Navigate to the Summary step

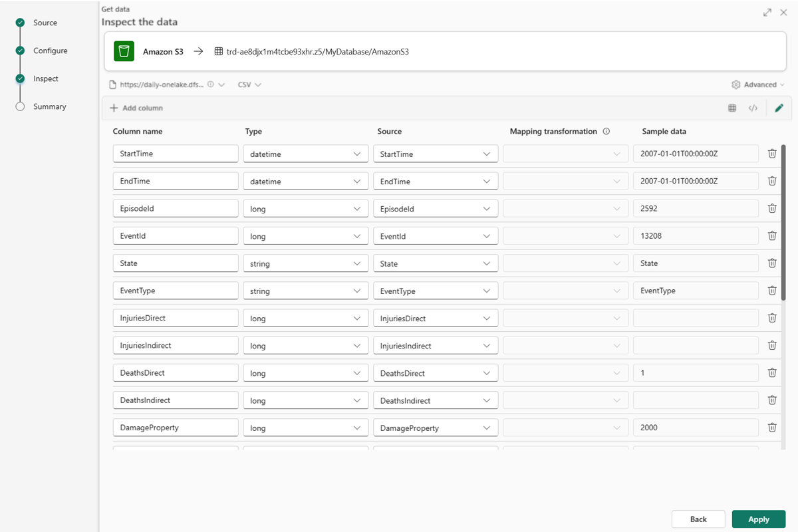[49, 106]
